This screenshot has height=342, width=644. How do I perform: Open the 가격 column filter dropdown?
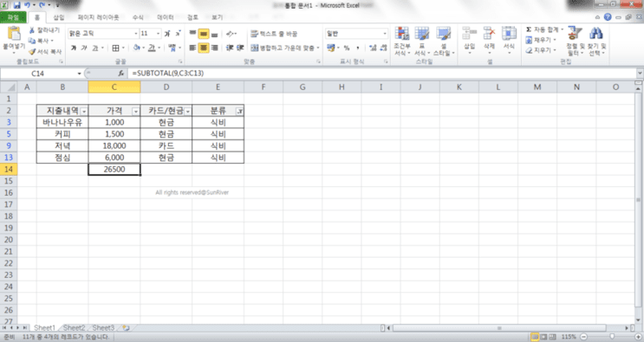click(x=135, y=112)
